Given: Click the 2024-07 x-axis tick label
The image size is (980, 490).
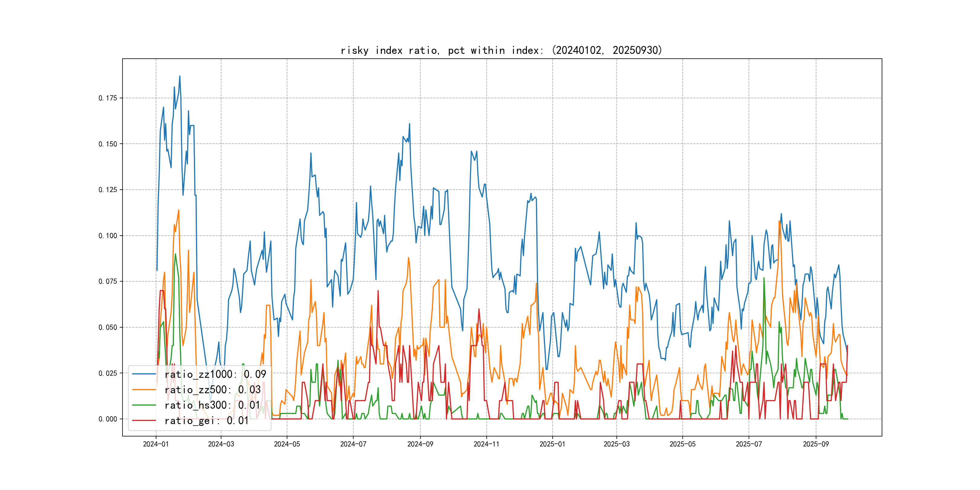Looking at the screenshot, I should point(353,444).
